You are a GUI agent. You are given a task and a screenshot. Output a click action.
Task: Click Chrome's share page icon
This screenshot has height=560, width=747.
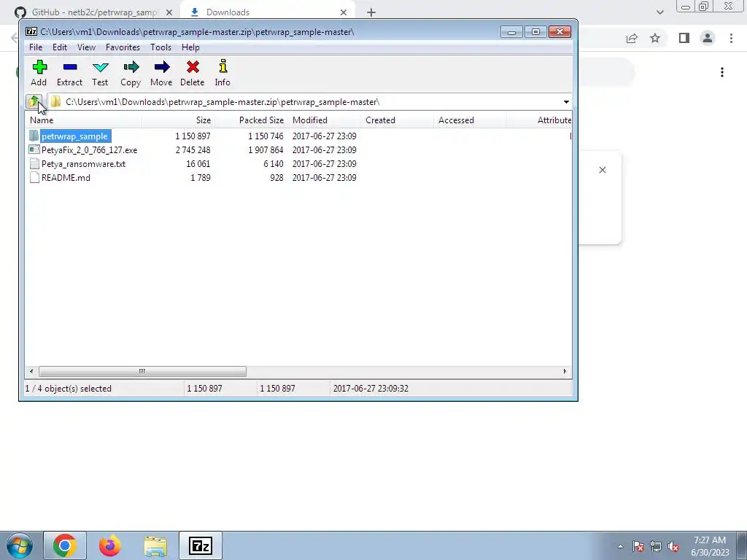632,38
